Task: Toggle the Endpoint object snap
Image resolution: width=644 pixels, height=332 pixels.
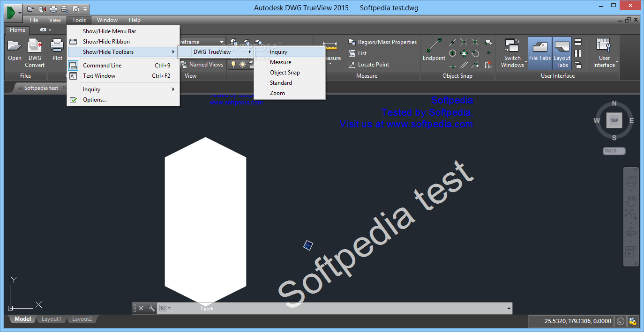Action: tap(434, 50)
